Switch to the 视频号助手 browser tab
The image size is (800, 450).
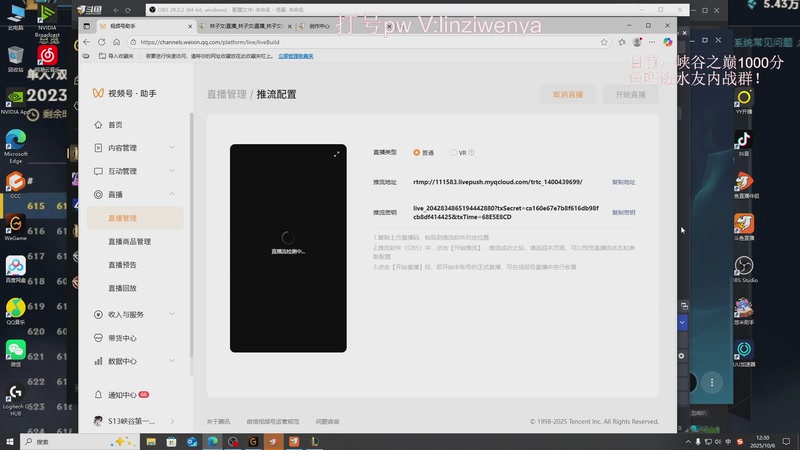coord(144,26)
